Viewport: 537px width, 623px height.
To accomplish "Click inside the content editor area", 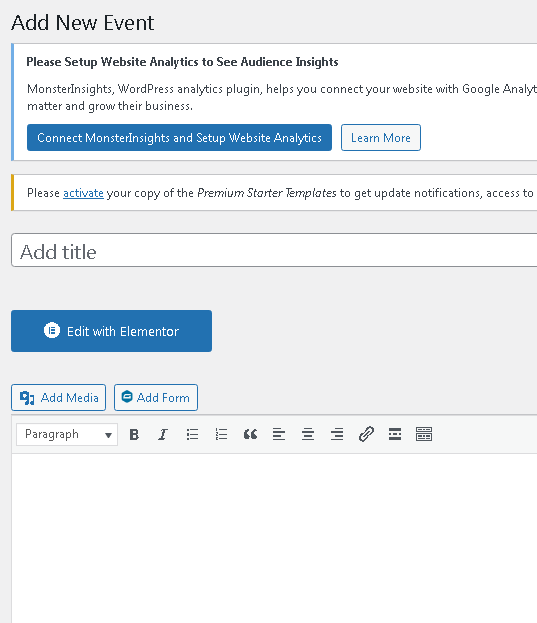I will click(x=274, y=536).
